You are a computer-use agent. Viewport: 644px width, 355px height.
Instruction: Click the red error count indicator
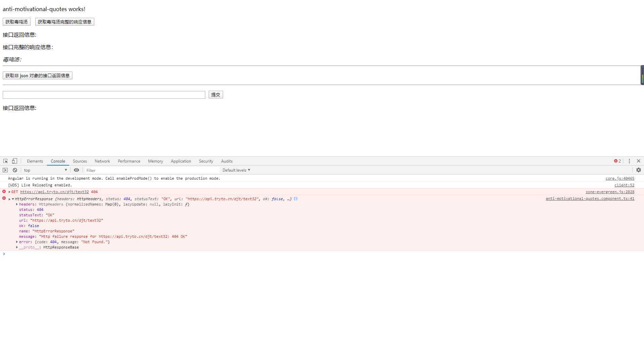(x=618, y=161)
